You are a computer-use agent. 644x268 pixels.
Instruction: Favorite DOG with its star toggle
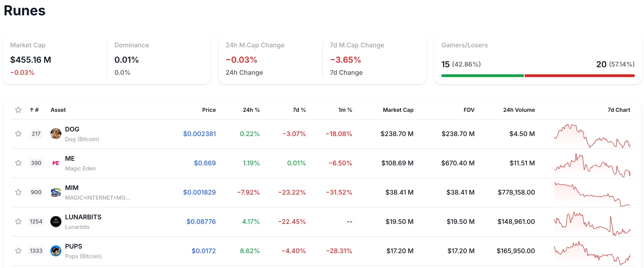click(18, 134)
